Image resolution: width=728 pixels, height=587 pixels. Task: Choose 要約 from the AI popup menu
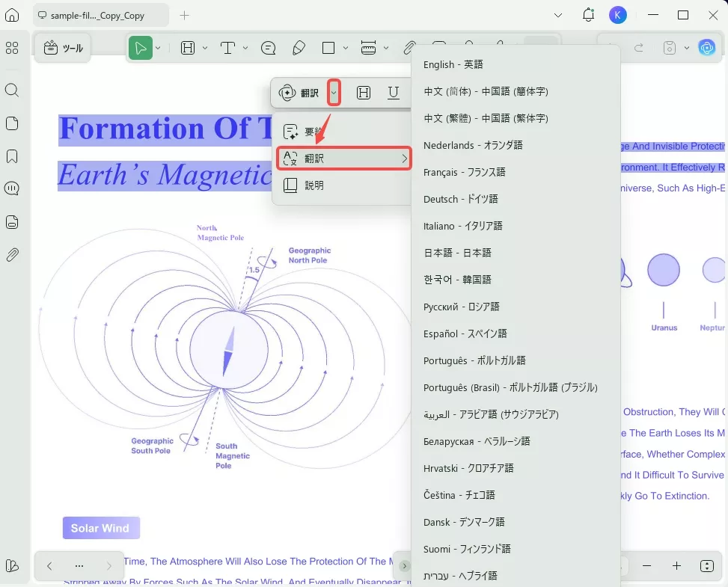tap(314, 132)
